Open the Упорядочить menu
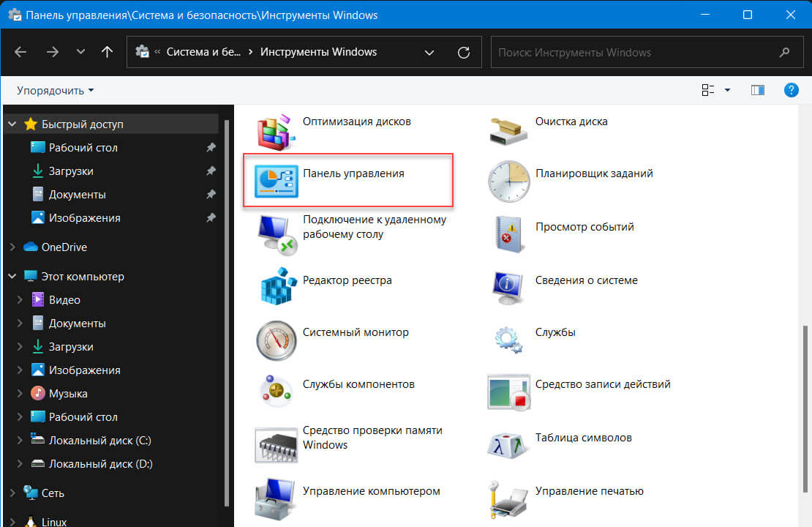The height and width of the screenshot is (527, 812). [56, 90]
